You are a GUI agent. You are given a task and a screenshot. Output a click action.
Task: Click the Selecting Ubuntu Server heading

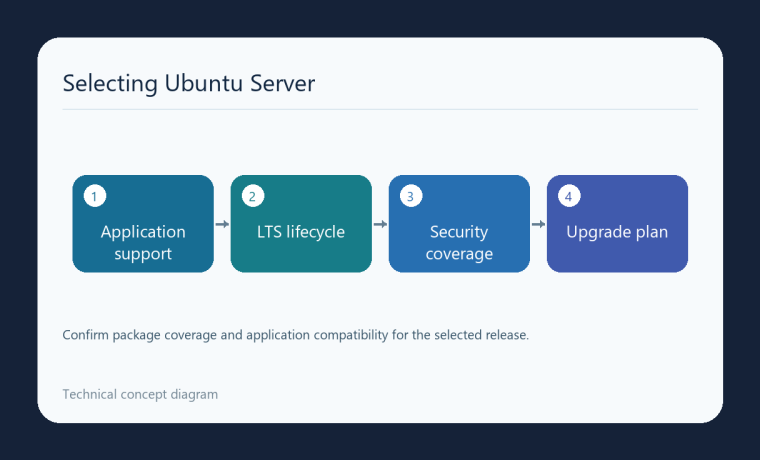(189, 83)
